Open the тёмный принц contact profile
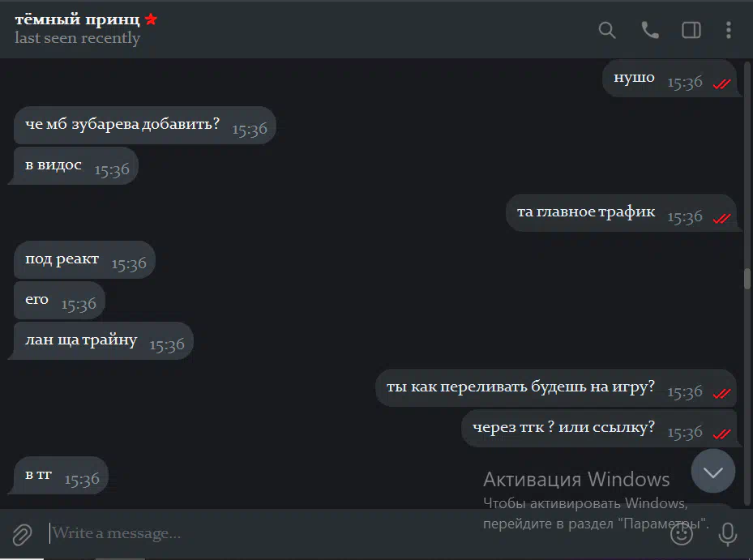The width and height of the screenshot is (753, 560). point(77,19)
